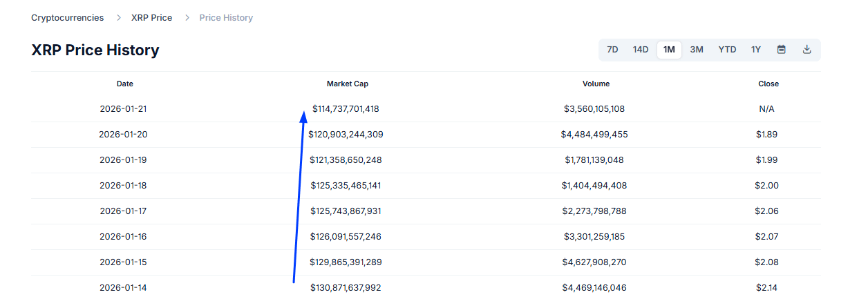Image resolution: width=868 pixels, height=299 pixels.
Task: Click market cap $130,871,637,992
Action: pos(346,288)
